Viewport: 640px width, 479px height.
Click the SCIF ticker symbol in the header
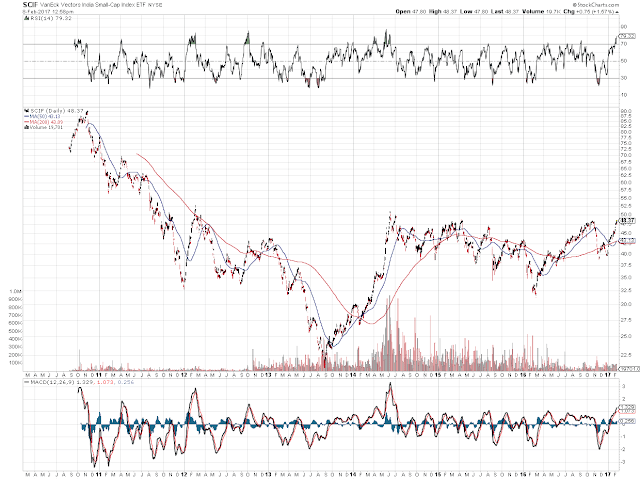click(30, 5)
